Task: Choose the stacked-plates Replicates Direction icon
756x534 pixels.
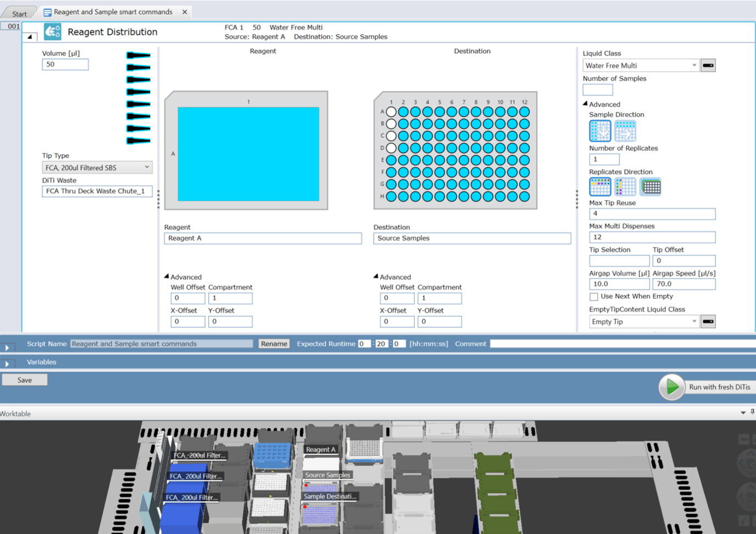Action: (651, 187)
